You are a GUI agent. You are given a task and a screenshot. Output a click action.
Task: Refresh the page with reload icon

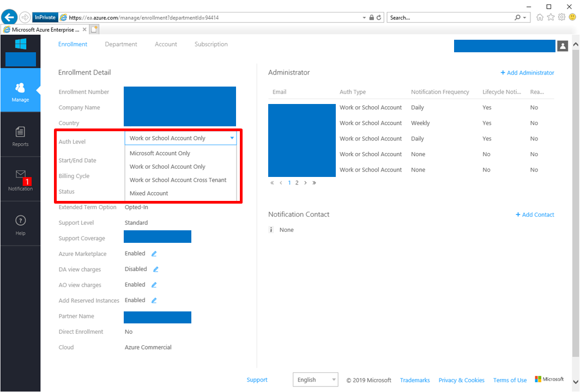[379, 17]
